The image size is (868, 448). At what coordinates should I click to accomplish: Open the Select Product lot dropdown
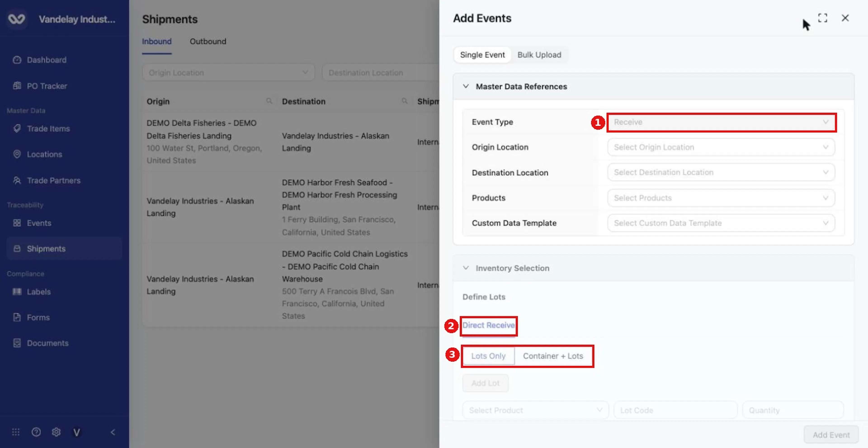(x=535, y=410)
